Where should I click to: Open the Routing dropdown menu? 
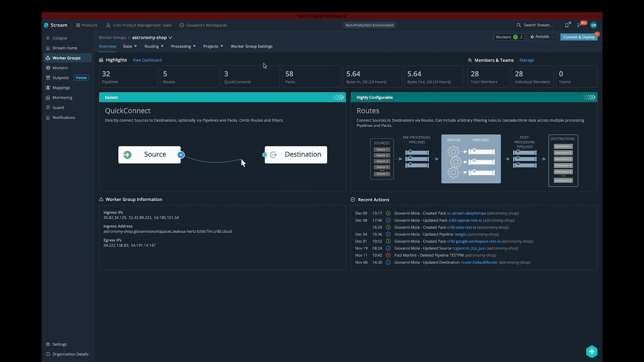(x=154, y=46)
